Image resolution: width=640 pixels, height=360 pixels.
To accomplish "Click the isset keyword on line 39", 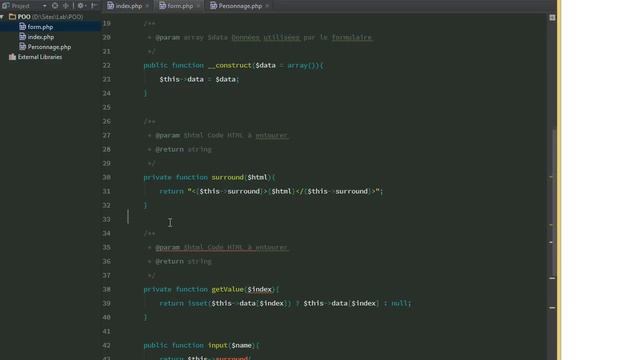I will click(x=198, y=303).
